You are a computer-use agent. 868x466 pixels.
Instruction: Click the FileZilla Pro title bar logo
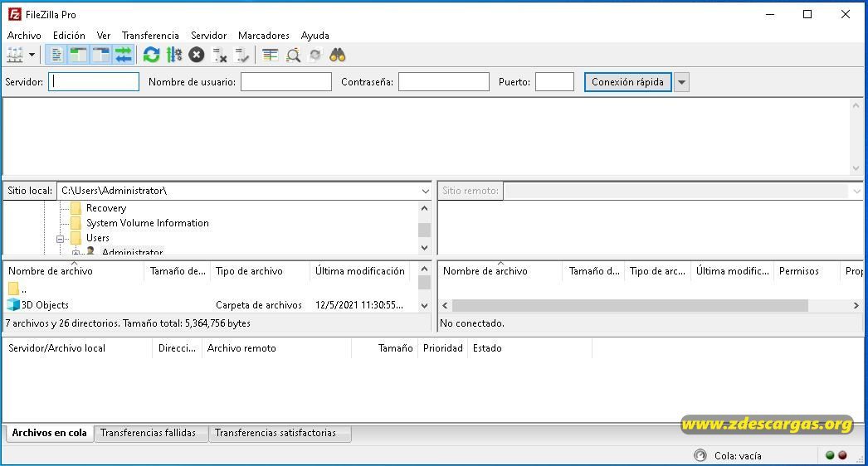coord(14,14)
